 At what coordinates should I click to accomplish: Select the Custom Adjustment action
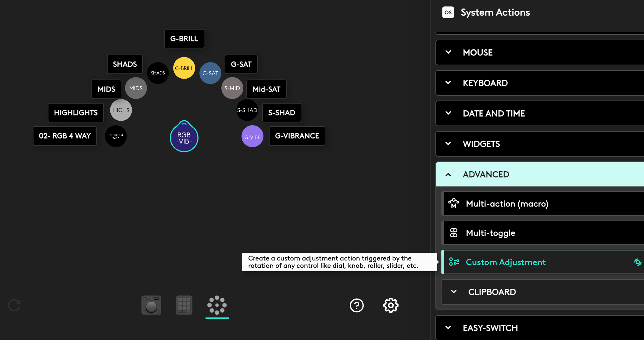(x=506, y=262)
